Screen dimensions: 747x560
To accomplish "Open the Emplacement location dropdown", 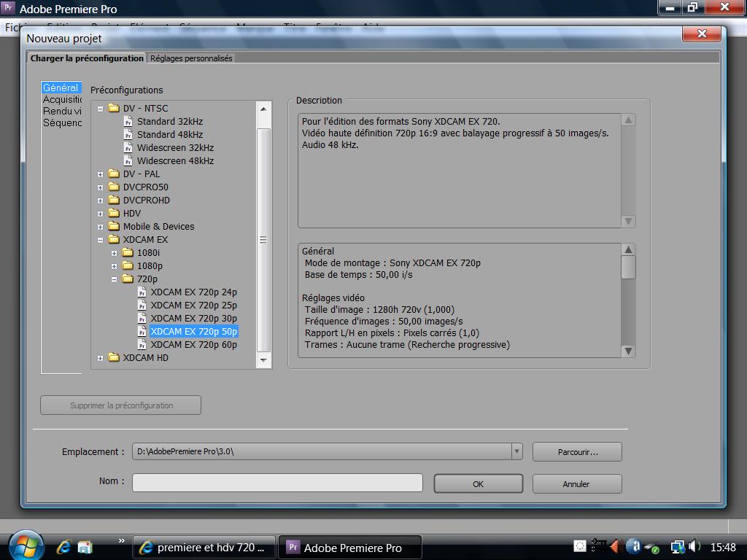I will (x=516, y=451).
